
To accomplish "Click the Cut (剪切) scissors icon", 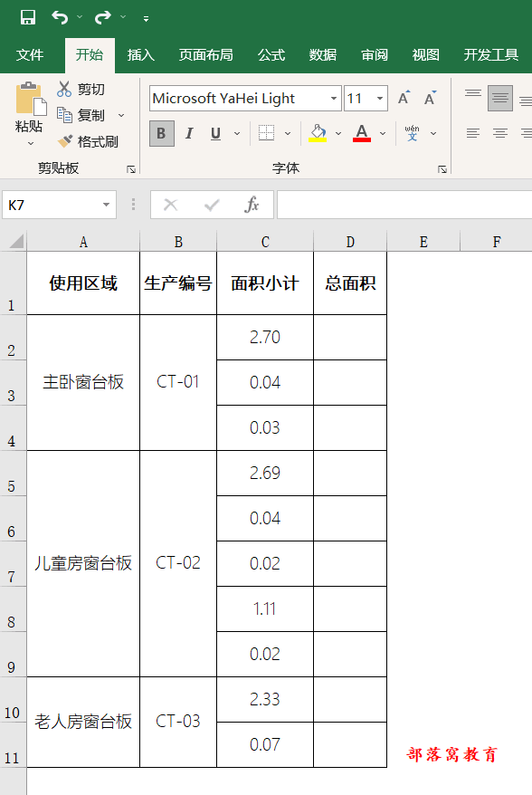I will pyautogui.click(x=64, y=90).
